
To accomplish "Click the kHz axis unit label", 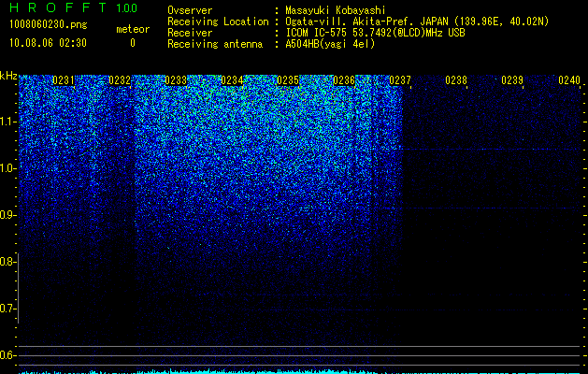I will click(8, 76).
